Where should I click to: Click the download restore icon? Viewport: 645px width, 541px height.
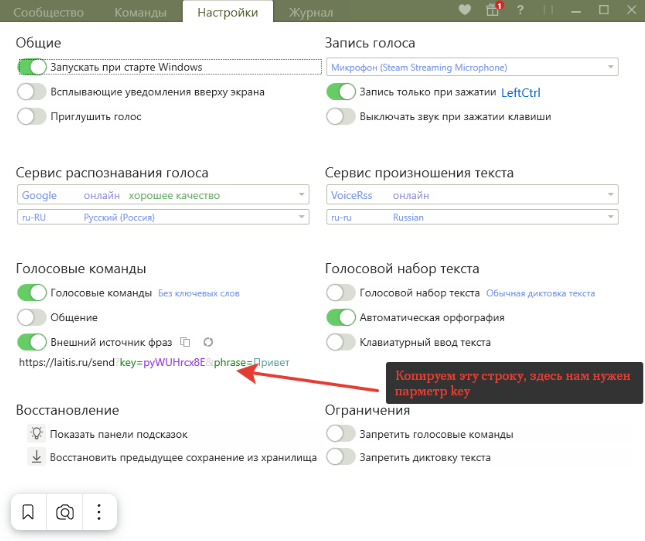point(37,457)
